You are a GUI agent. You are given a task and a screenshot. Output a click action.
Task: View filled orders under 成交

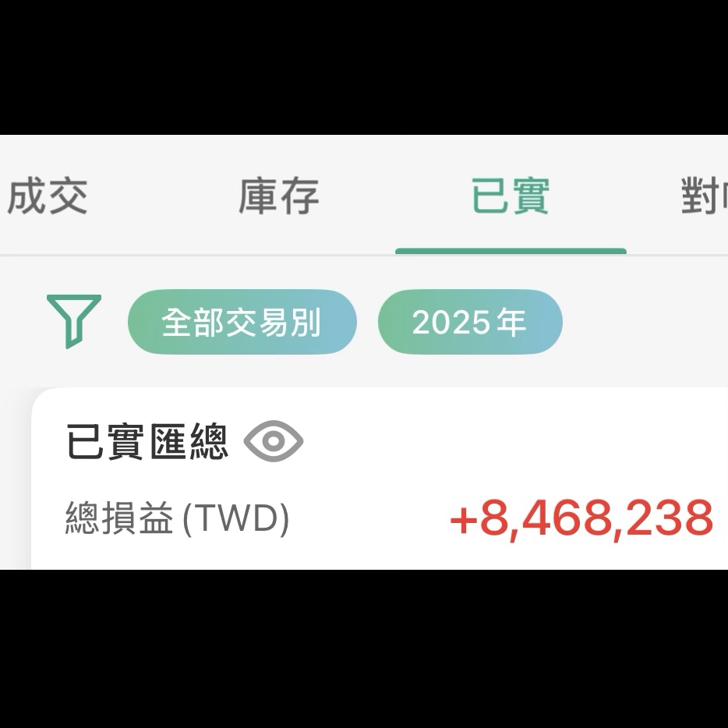point(47,196)
